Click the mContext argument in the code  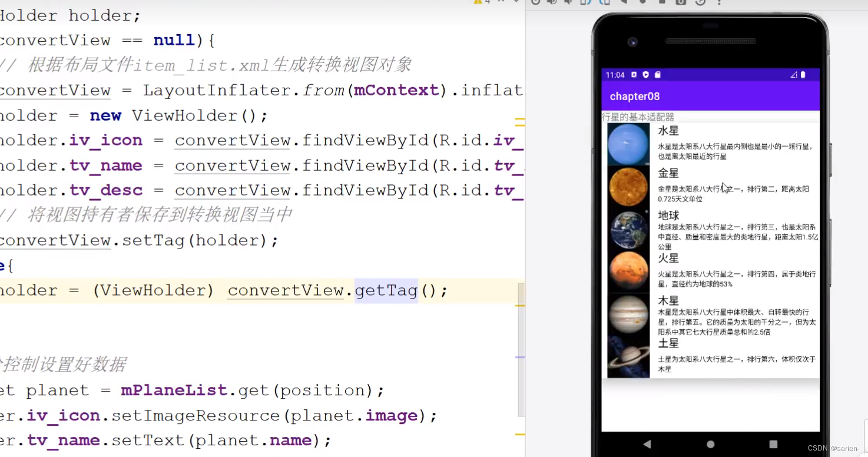[396, 90]
